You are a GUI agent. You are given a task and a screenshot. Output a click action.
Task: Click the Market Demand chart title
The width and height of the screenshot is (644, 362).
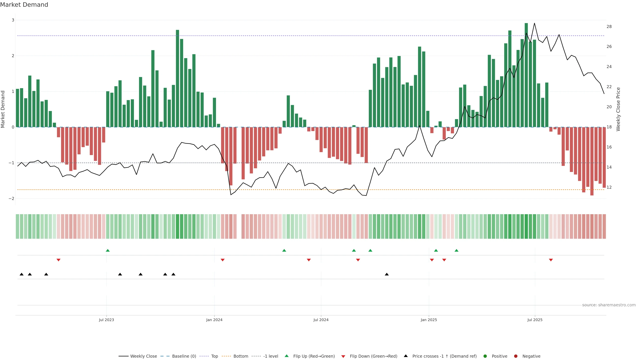tap(24, 5)
